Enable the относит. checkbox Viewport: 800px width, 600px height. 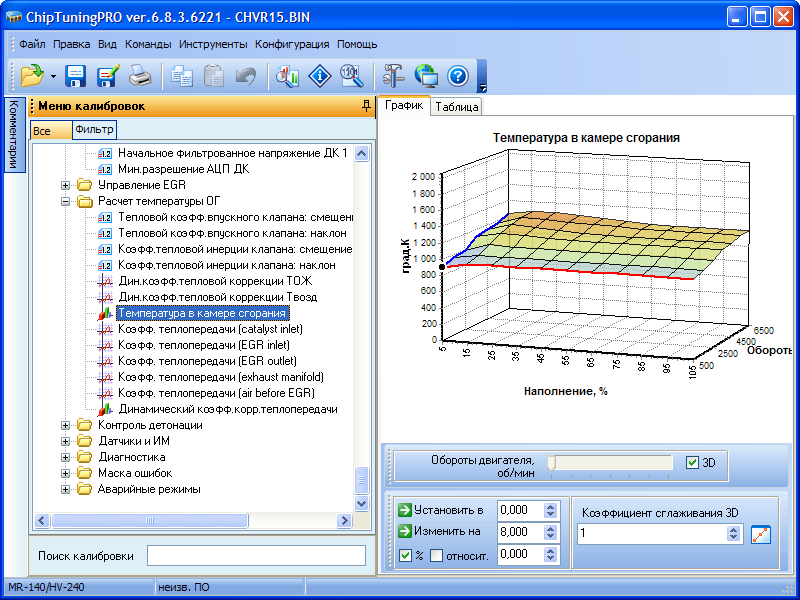point(436,555)
